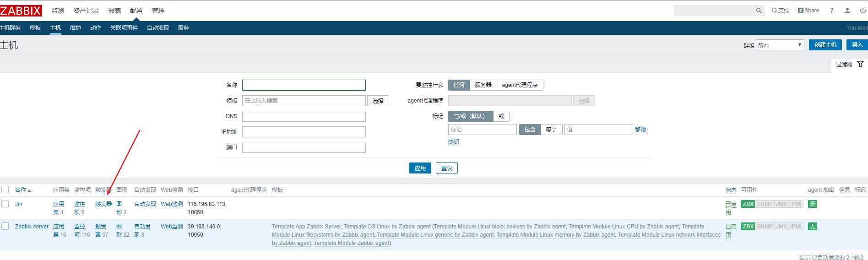Click 添加 tag link
This screenshot has height=260, width=868.
454,141
